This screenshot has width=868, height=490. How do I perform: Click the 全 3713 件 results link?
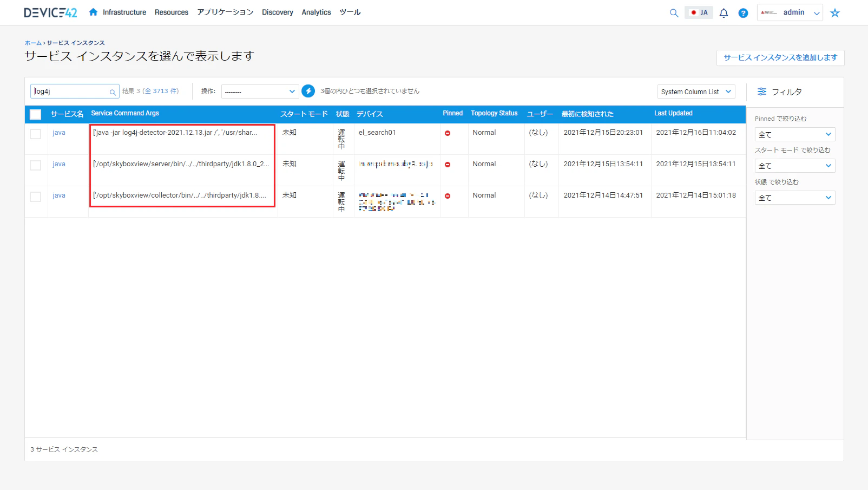click(x=160, y=91)
